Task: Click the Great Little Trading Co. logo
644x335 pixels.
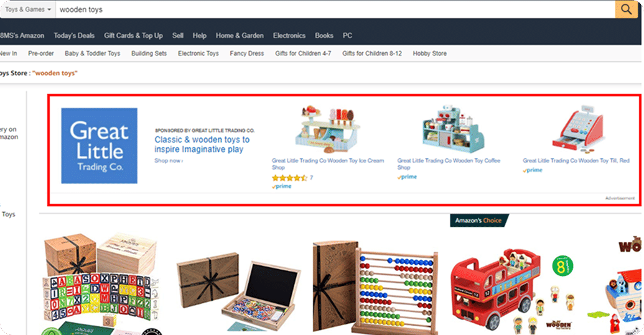Action: pyautogui.click(x=100, y=145)
